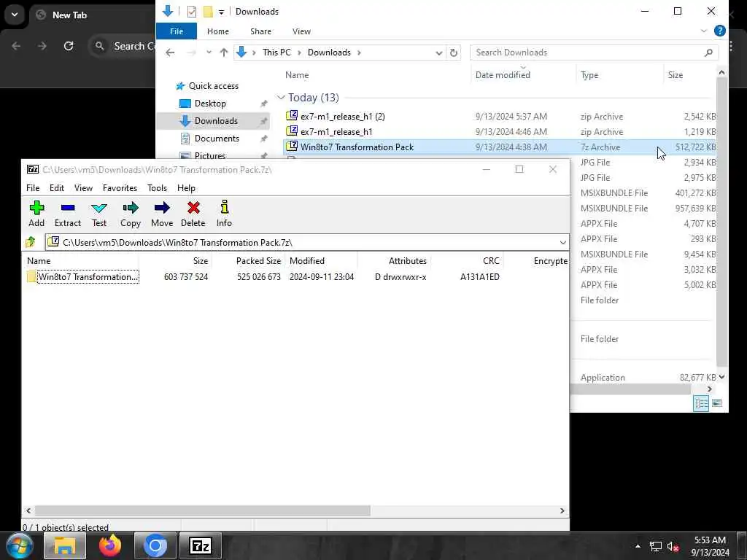The height and width of the screenshot is (560, 747).
Task: Sort by Packed Size column in 7-Zip
Action: point(259,261)
